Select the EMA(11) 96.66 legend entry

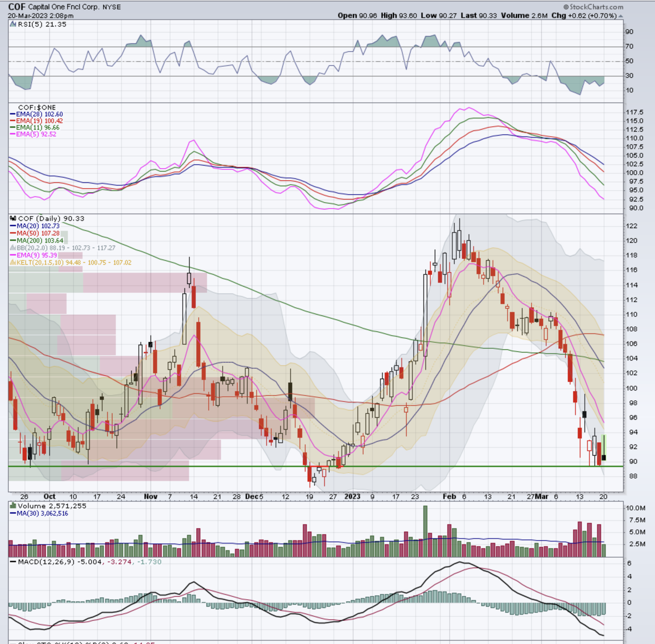point(35,127)
